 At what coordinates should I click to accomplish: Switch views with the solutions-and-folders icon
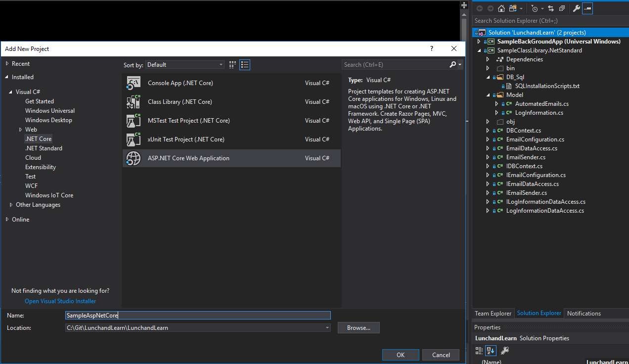[x=513, y=8]
